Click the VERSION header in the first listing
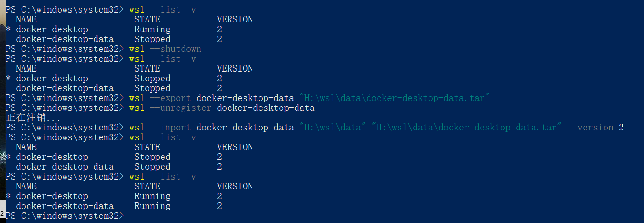The height and width of the screenshot is (223, 644). coord(235,20)
